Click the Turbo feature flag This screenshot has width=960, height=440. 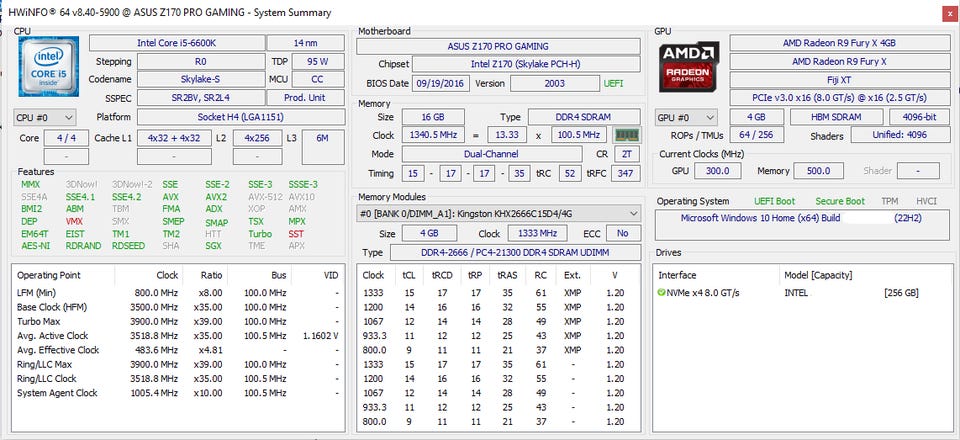click(x=260, y=234)
